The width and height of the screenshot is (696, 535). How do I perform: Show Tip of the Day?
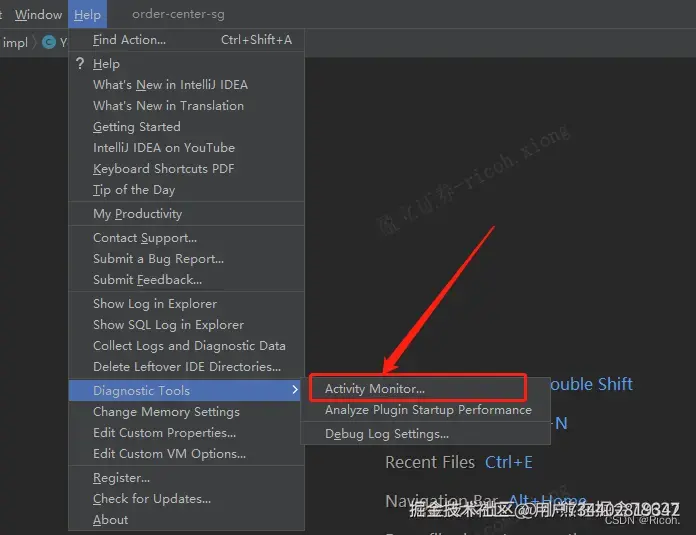point(186,190)
